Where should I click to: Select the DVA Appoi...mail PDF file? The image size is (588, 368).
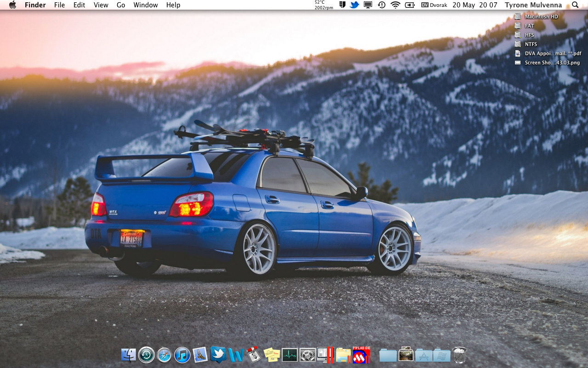point(553,53)
